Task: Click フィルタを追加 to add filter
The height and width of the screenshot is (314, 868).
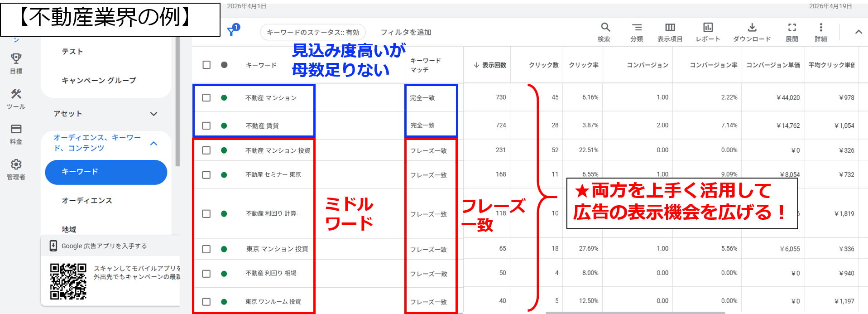Action: [x=406, y=32]
